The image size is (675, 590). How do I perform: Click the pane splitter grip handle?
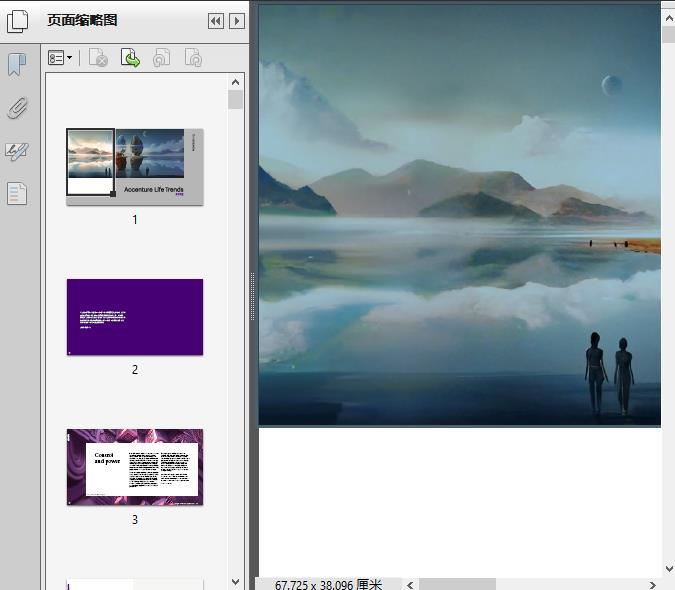252,296
